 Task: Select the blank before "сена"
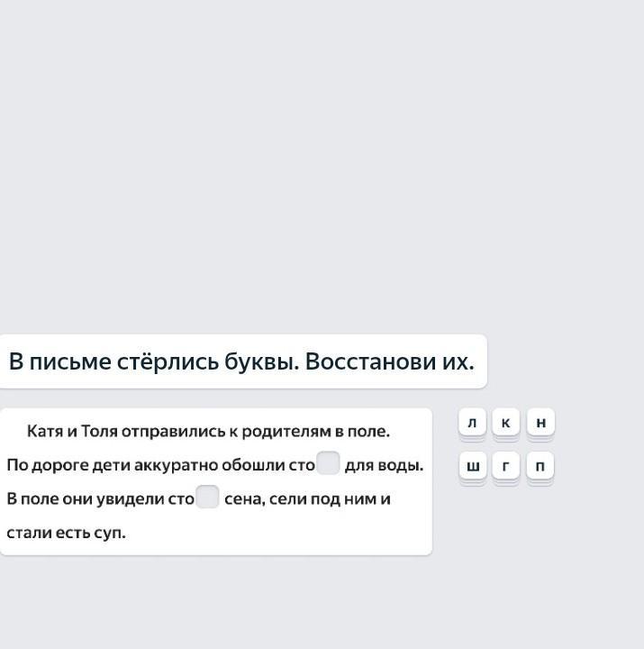(x=207, y=497)
